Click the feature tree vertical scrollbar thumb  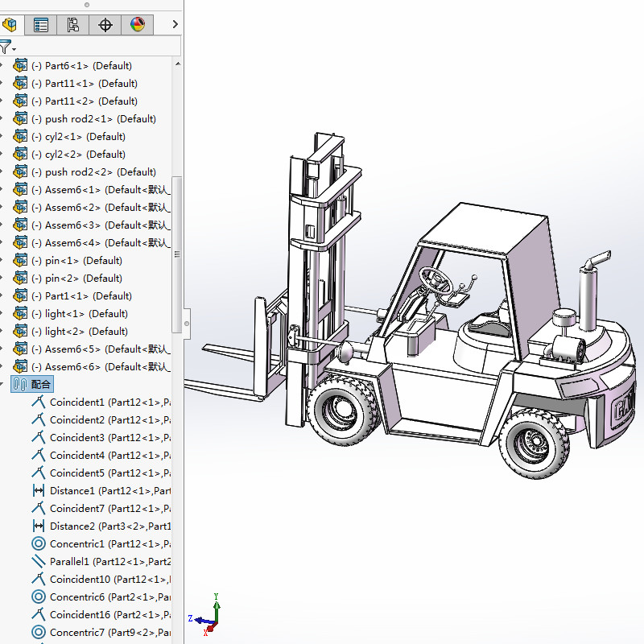tap(177, 254)
